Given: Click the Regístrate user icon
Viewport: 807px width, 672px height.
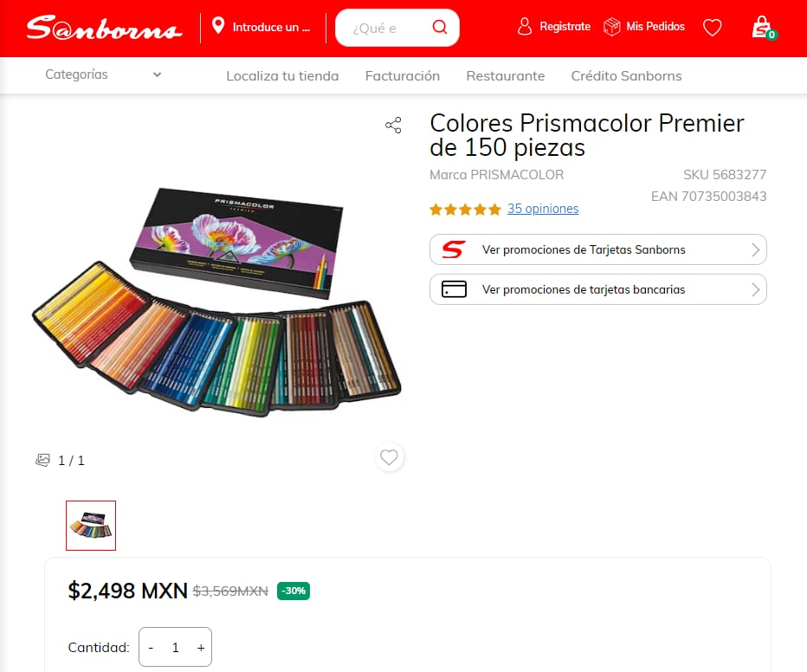Looking at the screenshot, I should click(525, 27).
